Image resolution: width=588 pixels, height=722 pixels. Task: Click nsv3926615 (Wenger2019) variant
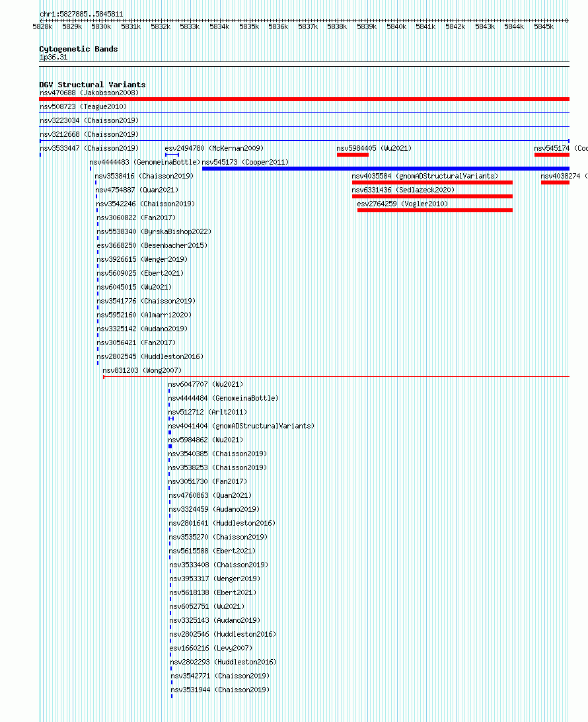[x=142, y=259]
